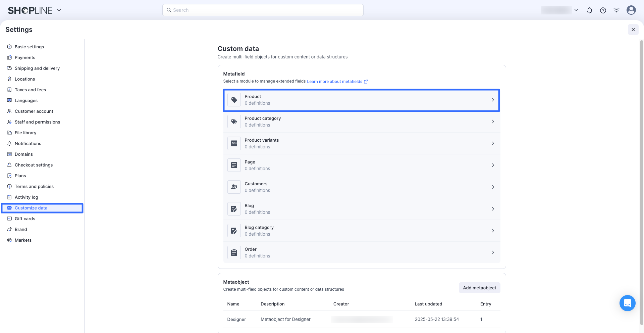This screenshot has width=644, height=333.
Task: Click the Blog category pencil icon
Action: point(234,231)
